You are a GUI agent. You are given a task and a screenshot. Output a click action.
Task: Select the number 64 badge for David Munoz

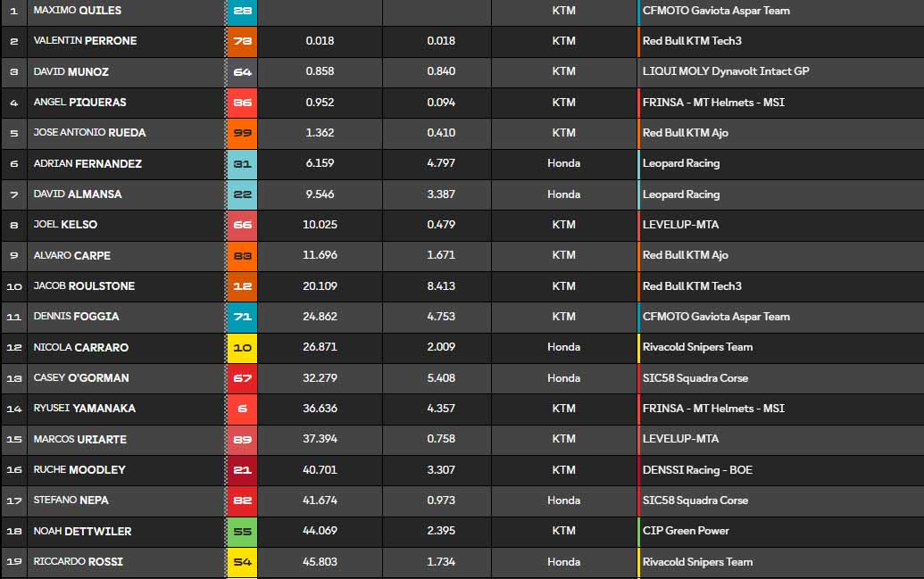241,71
